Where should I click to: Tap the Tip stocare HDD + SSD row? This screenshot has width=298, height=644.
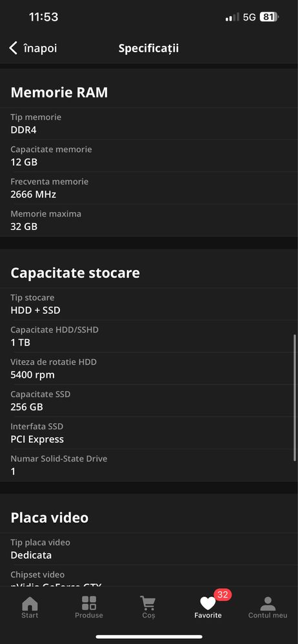click(x=149, y=304)
